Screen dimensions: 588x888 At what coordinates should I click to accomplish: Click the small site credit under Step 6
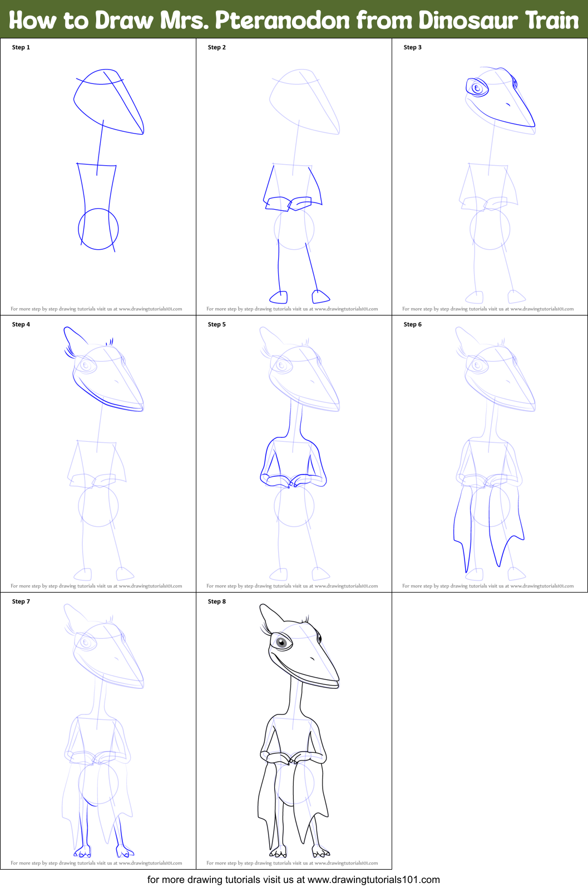488,586
